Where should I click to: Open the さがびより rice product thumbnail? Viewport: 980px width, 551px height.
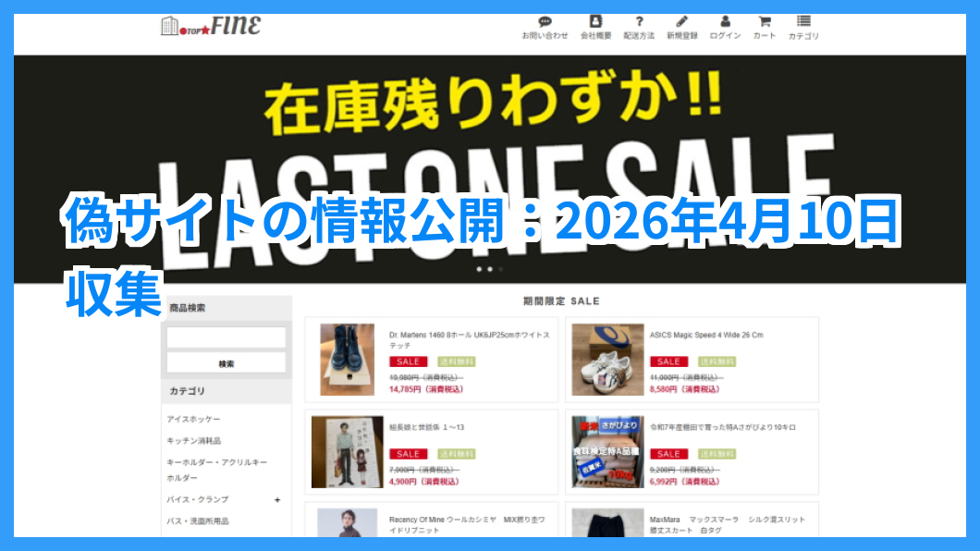pyautogui.click(x=607, y=452)
